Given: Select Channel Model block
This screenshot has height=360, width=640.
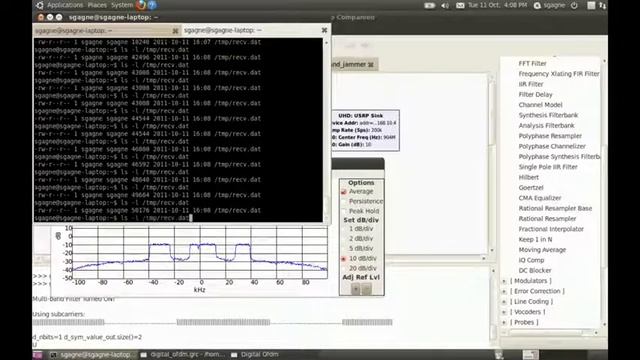Looking at the screenshot, I should (x=540, y=105).
